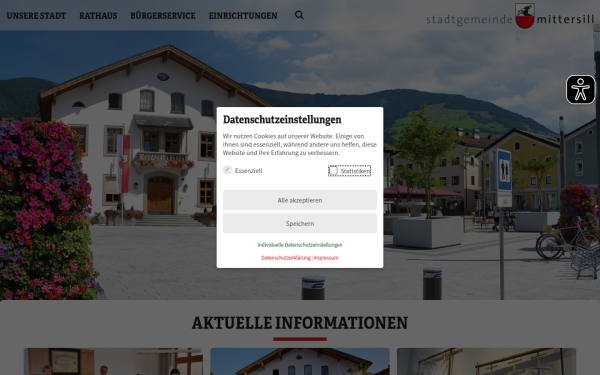Open the Einrichtungen menu
The height and width of the screenshot is (375, 600).
tap(243, 16)
